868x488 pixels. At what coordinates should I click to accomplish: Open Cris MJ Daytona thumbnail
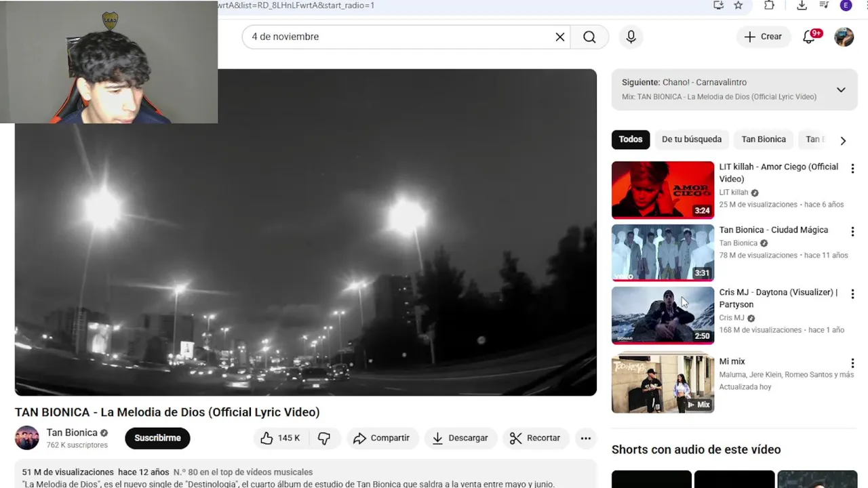(x=663, y=315)
